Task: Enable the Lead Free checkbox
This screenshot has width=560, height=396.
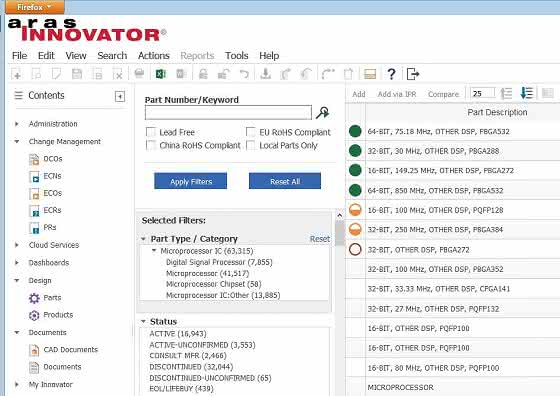Action: pos(151,132)
